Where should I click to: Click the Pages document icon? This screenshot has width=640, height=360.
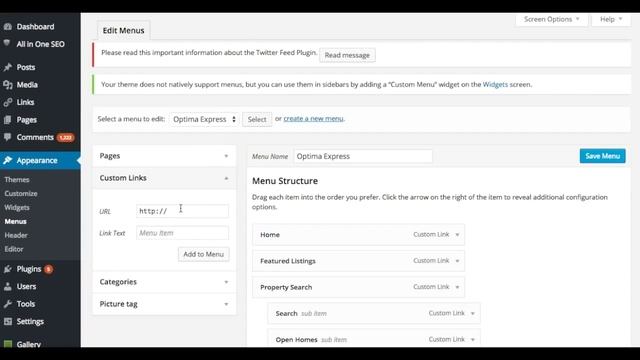7,120
